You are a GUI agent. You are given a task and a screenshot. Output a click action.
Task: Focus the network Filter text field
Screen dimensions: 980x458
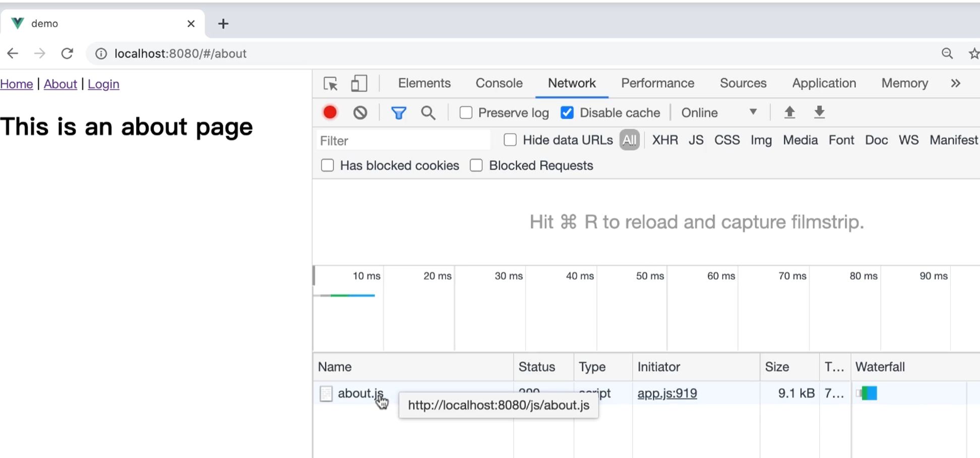tap(403, 141)
